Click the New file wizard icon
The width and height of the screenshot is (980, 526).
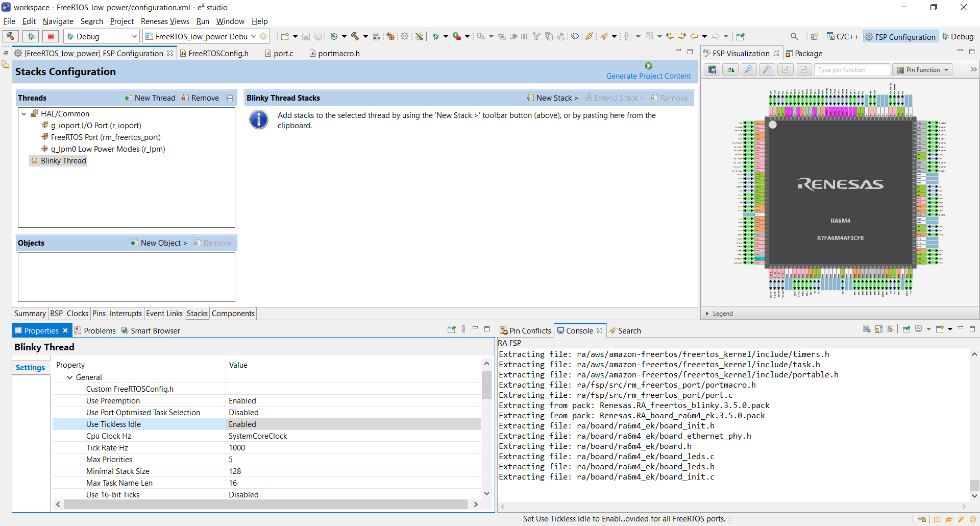(285, 36)
